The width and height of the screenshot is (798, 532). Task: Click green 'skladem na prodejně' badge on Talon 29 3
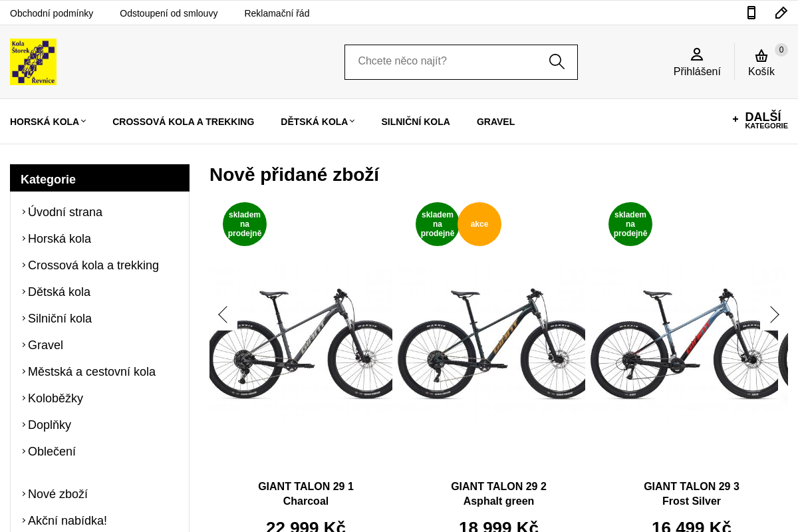630,224
